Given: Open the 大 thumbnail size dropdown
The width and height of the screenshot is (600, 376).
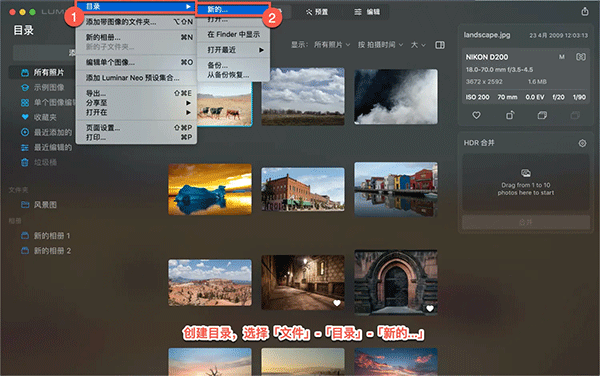Looking at the screenshot, I should (418, 45).
